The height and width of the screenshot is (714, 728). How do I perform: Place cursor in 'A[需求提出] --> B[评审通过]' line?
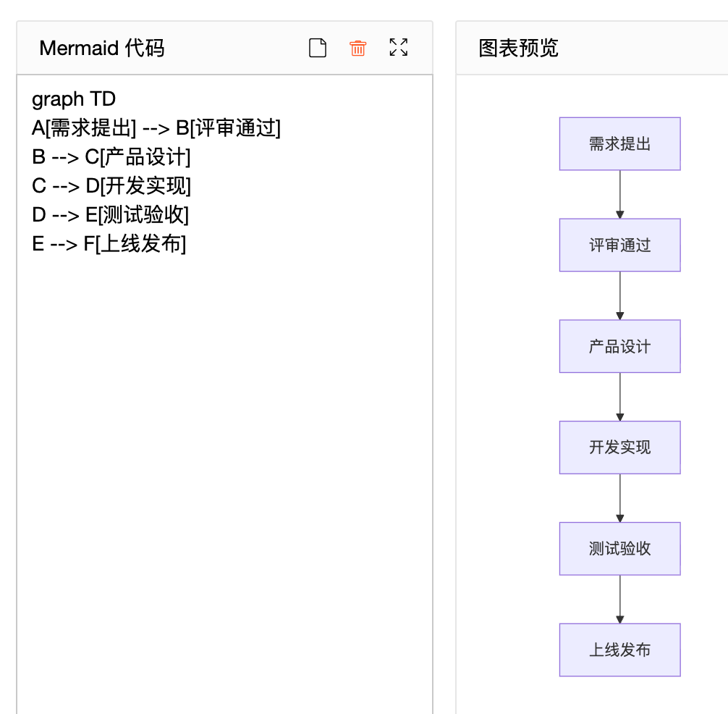point(156,128)
